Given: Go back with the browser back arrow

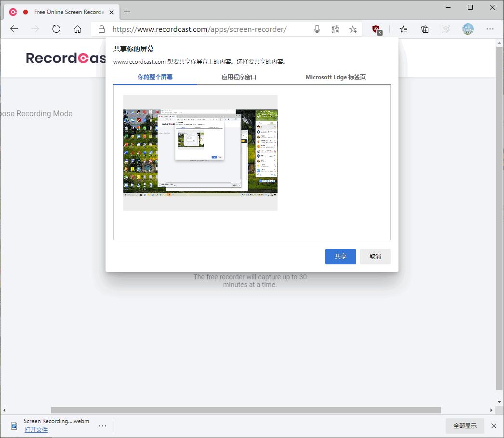Looking at the screenshot, I should 14,29.
